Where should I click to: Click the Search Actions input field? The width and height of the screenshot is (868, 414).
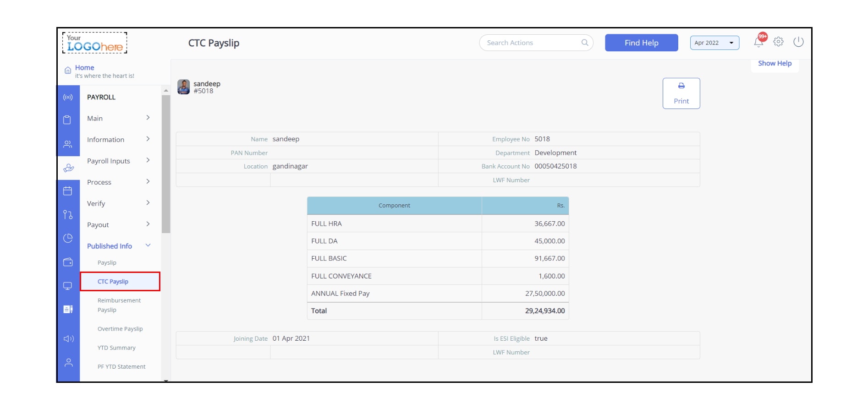[532, 43]
